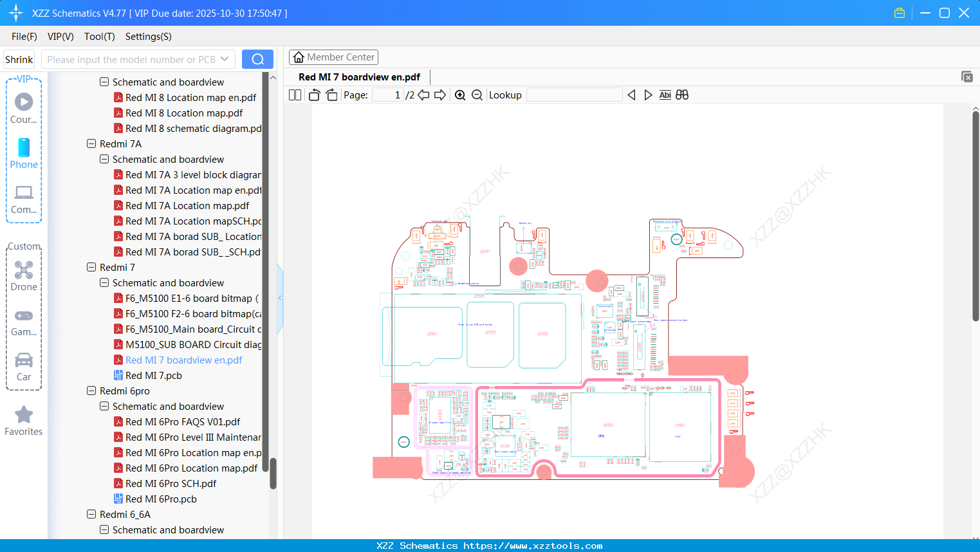This screenshot has width=980, height=552.
Task: Open Red MI 7A Location map.pdf
Action: (x=187, y=206)
